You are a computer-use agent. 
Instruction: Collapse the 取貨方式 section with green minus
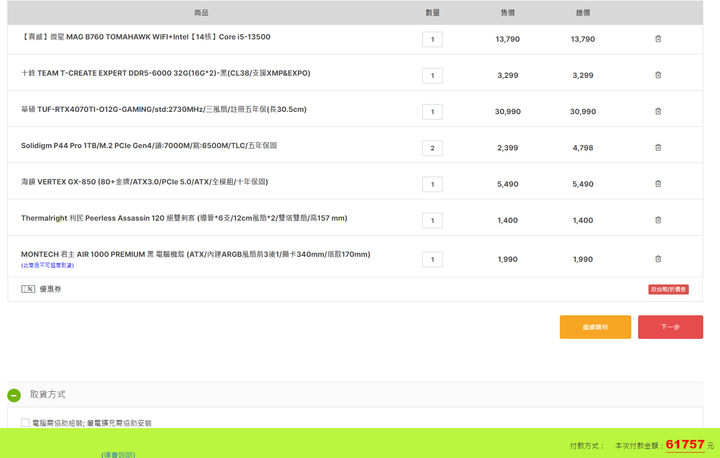pos(14,395)
